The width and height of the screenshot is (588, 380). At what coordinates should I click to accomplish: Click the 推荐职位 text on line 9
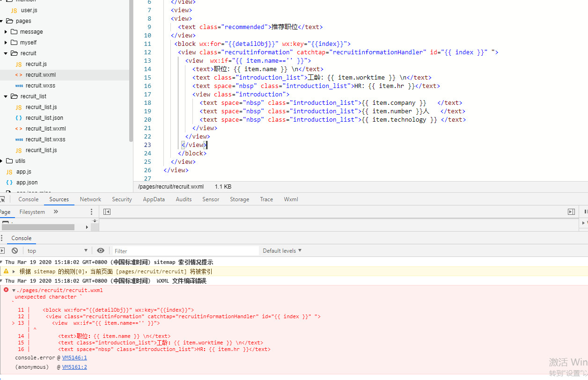(x=285, y=27)
